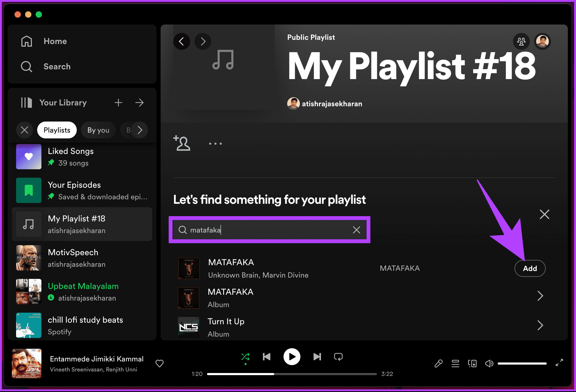
Task: Collapse Your Library panel icon
Action: click(x=27, y=103)
